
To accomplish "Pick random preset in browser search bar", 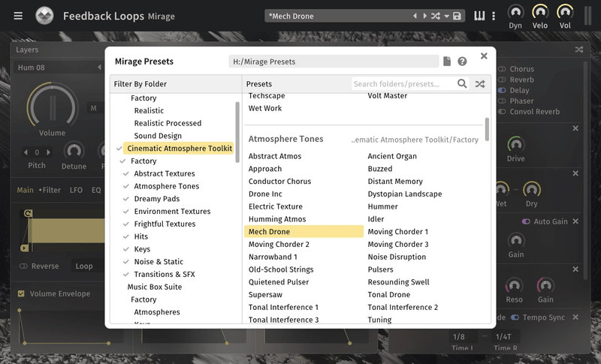I will [x=479, y=84].
